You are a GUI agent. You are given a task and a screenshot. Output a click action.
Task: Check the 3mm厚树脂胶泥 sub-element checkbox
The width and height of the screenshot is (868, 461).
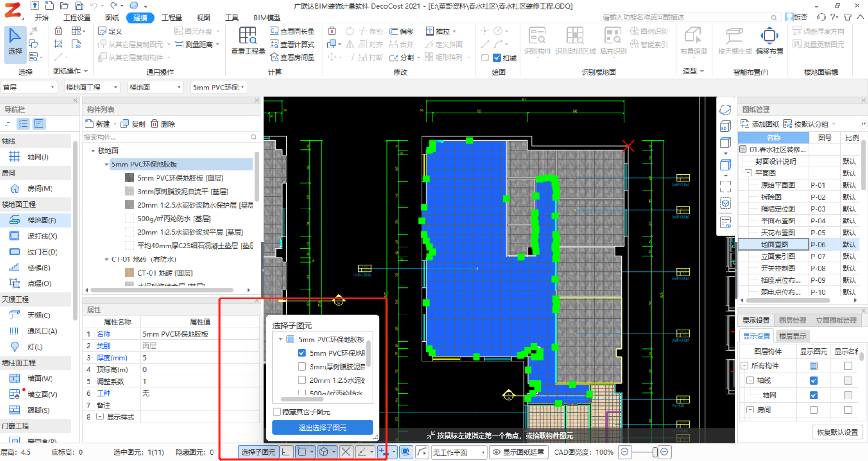(x=302, y=366)
